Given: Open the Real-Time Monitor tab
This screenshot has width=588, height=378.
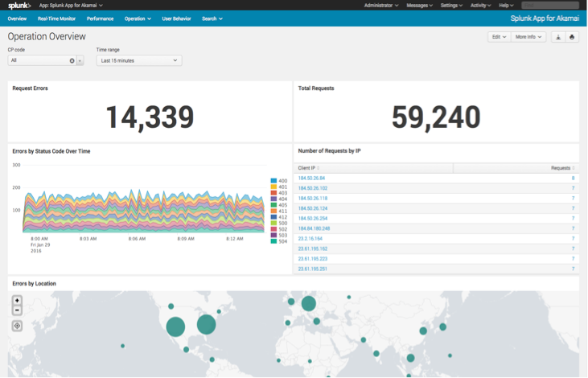Looking at the screenshot, I should click(x=56, y=18).
